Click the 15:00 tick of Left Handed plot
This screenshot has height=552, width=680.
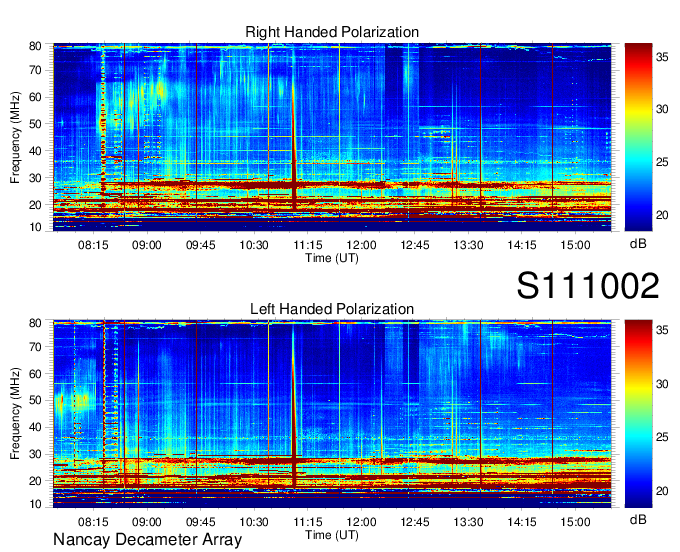(575, 522)
